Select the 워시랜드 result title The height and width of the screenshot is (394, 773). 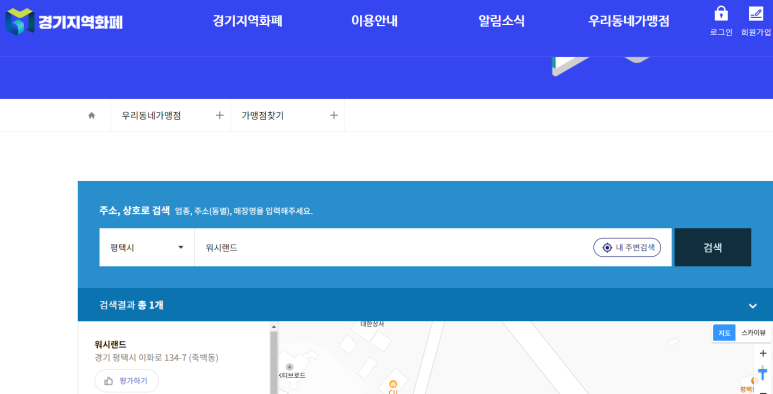110,345
